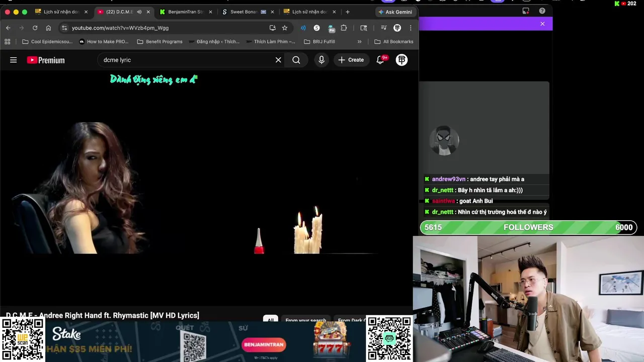Open the apps grid in bookmarks bar
The width and height of the screenshot is (644, 362).
[x=7, y=42]
